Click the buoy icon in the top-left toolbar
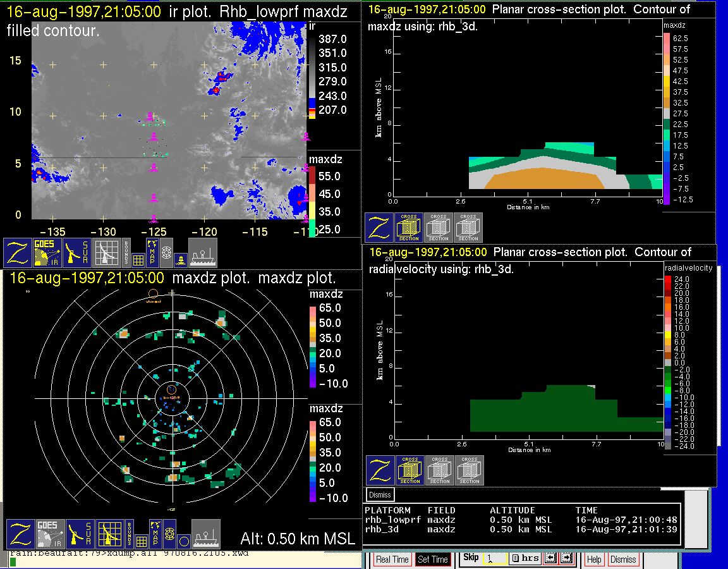The height and width of the screenshot is (569, 728). click(x=180, y=259)
